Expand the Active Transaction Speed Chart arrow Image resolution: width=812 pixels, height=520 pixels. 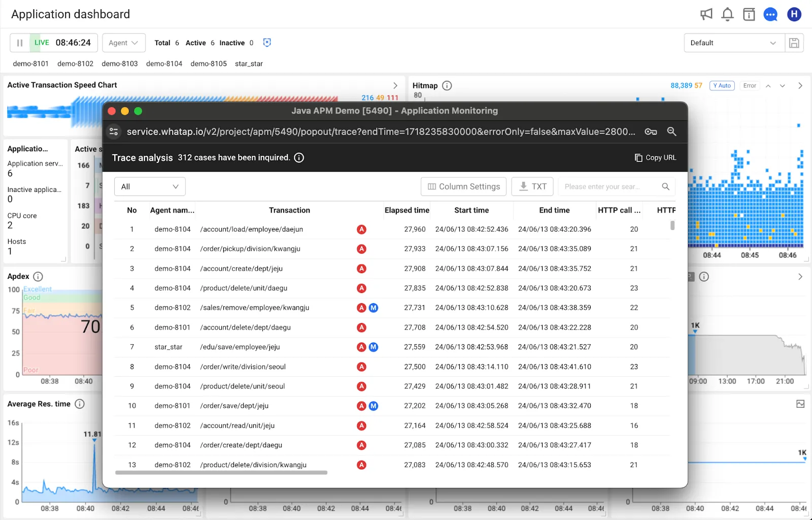point(395,85)
